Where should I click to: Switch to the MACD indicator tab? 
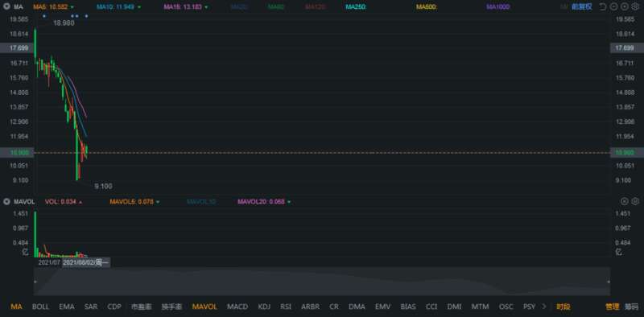pyautogui.click(x=237, y=307)
